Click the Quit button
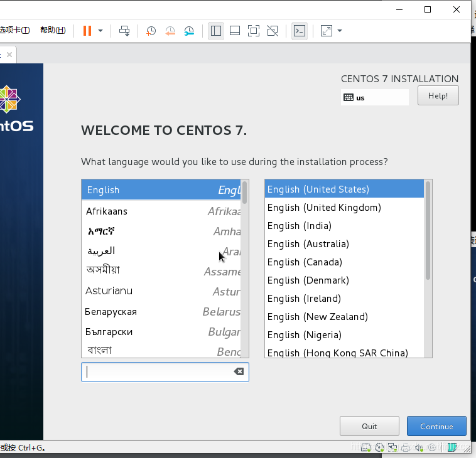476x458 pixels. pyautogui.click(x=369, y=426)
